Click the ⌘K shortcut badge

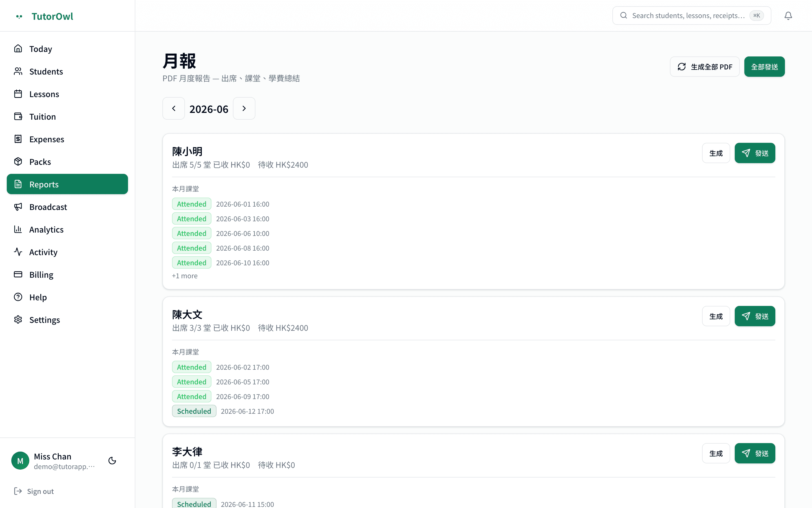[x=757, y=16]
